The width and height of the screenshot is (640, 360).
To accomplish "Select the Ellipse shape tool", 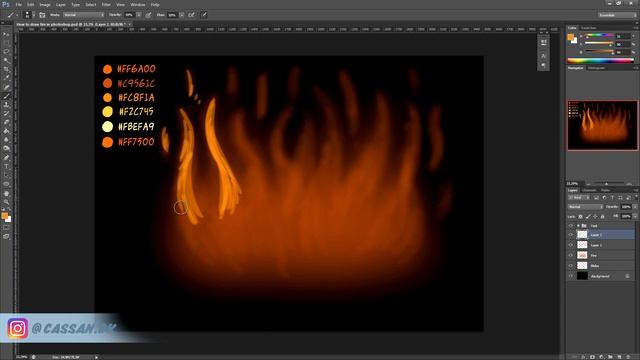I will (x=6, y=184).
